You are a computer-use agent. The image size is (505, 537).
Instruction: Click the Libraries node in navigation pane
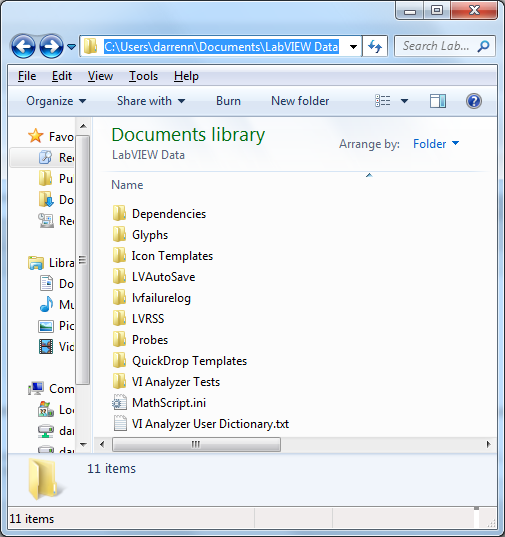(51, 263)
